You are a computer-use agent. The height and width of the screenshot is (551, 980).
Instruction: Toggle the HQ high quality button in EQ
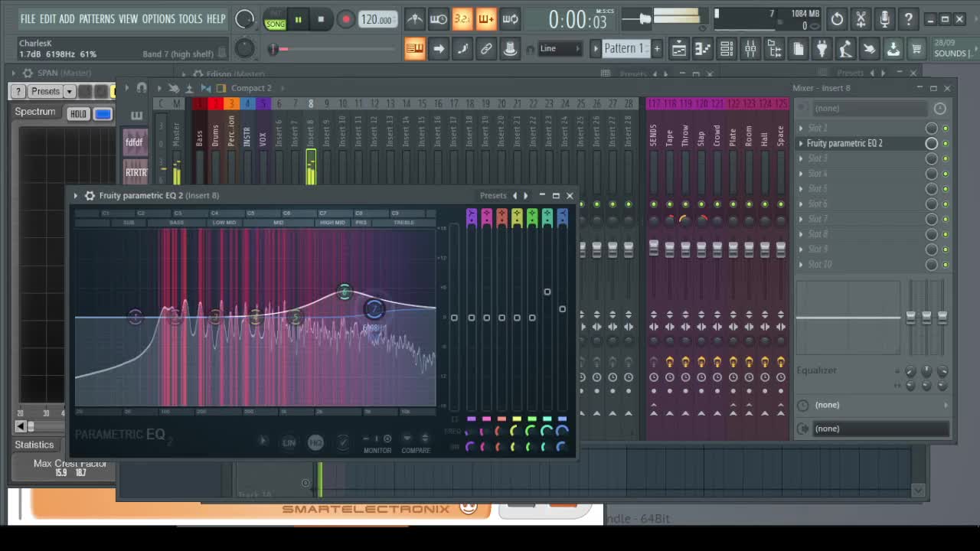click(315, 442)
